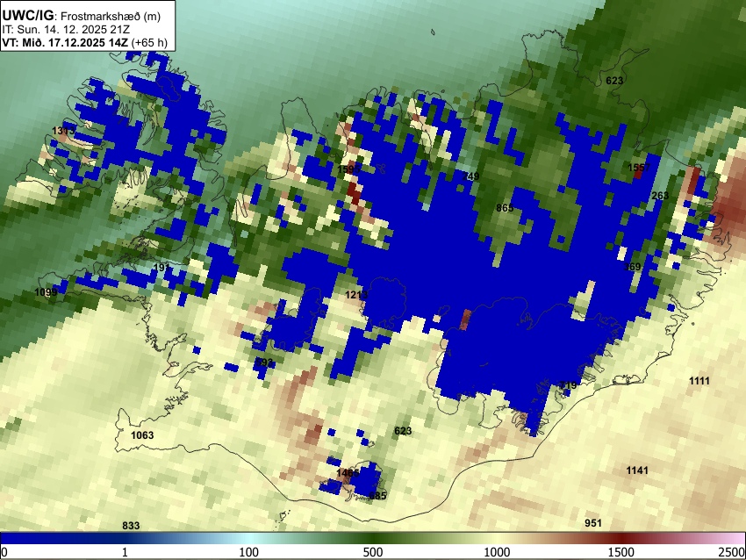Click the 393 value on the map
This screenshot has height=560, width=746.
264,363
